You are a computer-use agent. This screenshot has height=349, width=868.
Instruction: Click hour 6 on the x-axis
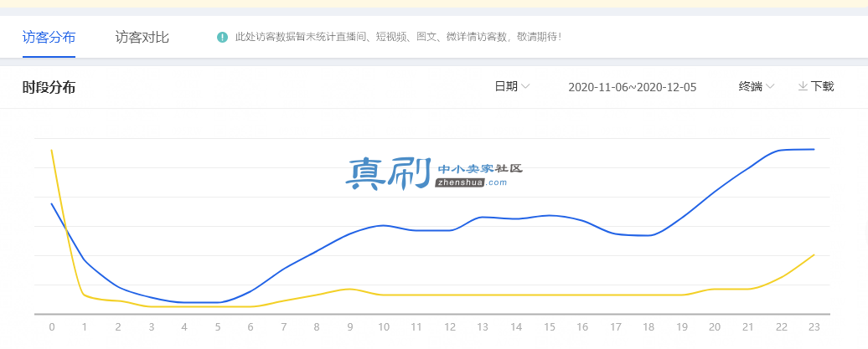tap(251, 327)
